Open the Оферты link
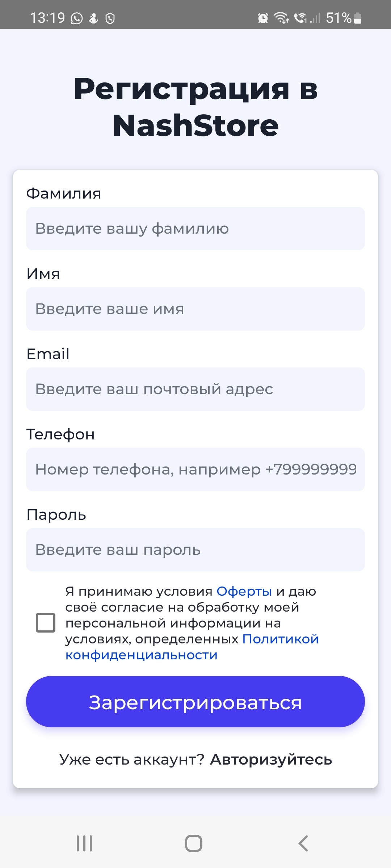The width and height of the screenshot is (391, 868). pyautogui.click(x=244, y=591)
